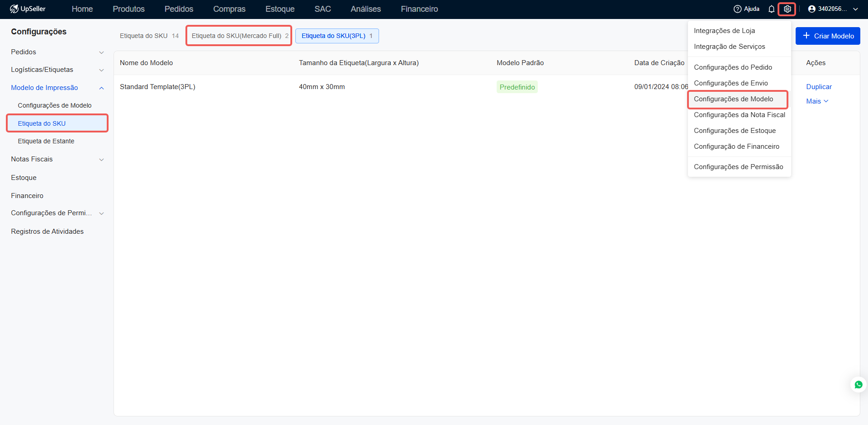Open the Mais actions dropdown
Viewport: 868px width, 425px height.
point(817,101)
